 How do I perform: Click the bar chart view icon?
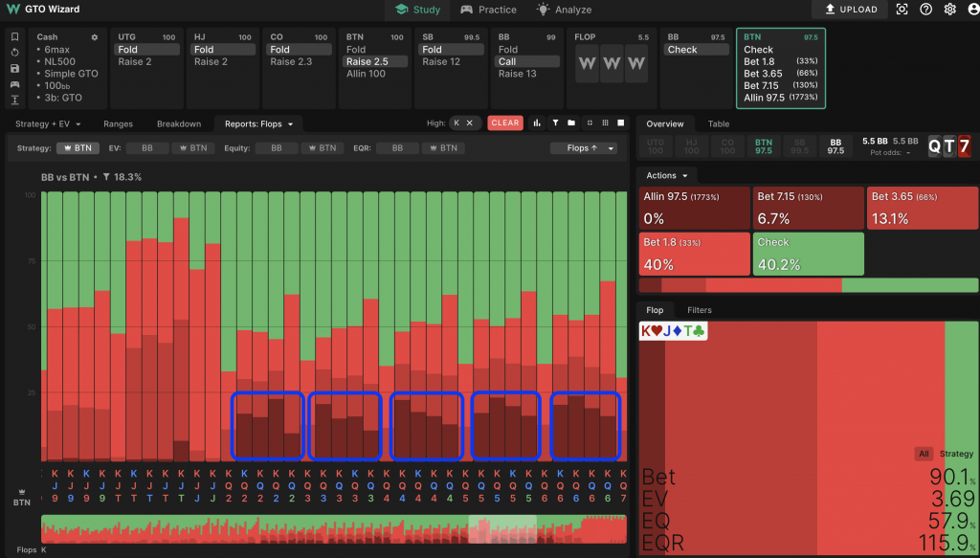(x=537, y=123)
